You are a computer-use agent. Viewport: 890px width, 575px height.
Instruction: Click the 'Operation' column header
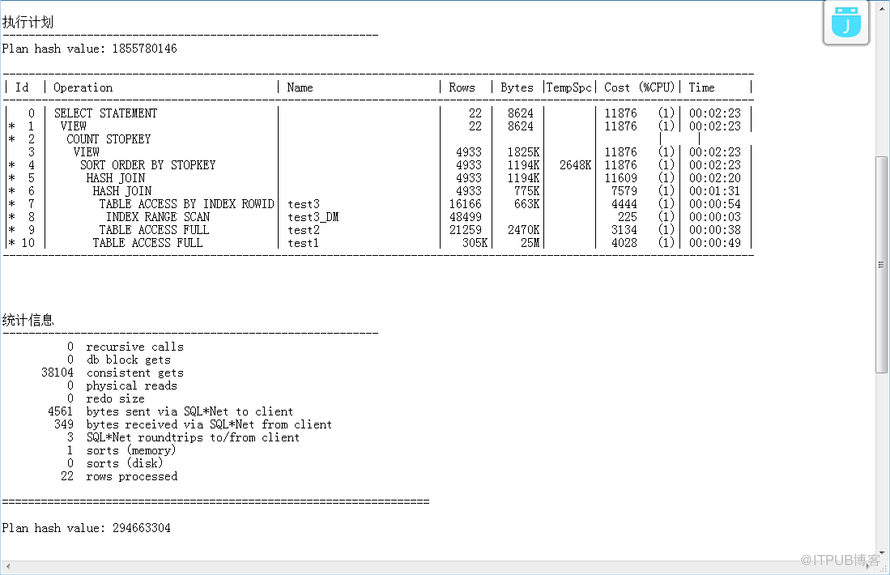pos(83,87)
